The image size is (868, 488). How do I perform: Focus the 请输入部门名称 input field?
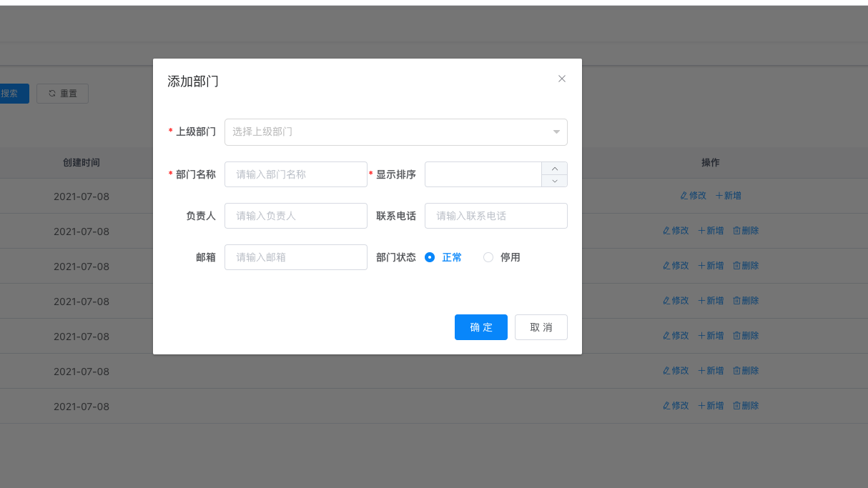pyautogui.click(x=296, y=174)
